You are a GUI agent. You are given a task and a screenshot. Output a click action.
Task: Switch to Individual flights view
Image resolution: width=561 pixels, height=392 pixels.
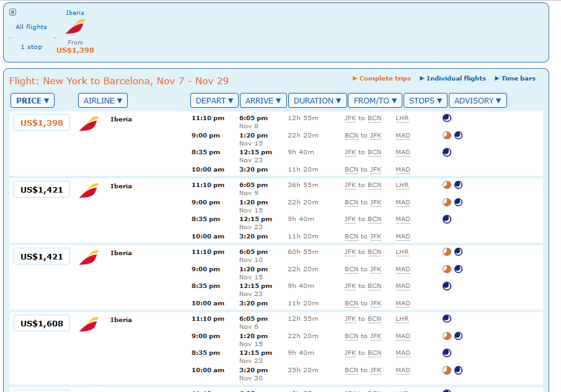[453, 78]
